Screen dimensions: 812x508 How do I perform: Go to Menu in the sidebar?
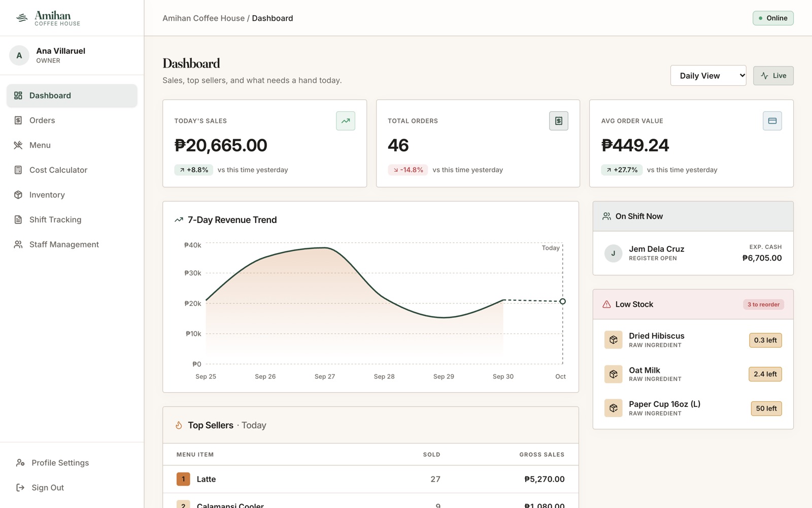click(x=72, y=145)
